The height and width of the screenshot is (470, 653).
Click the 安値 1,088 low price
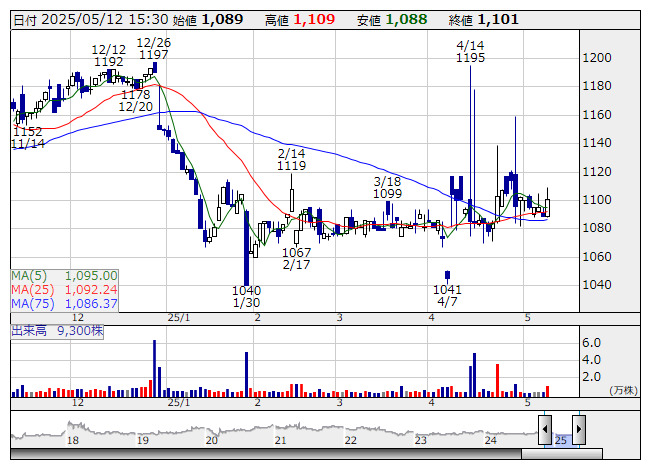[x=392, y=20]
